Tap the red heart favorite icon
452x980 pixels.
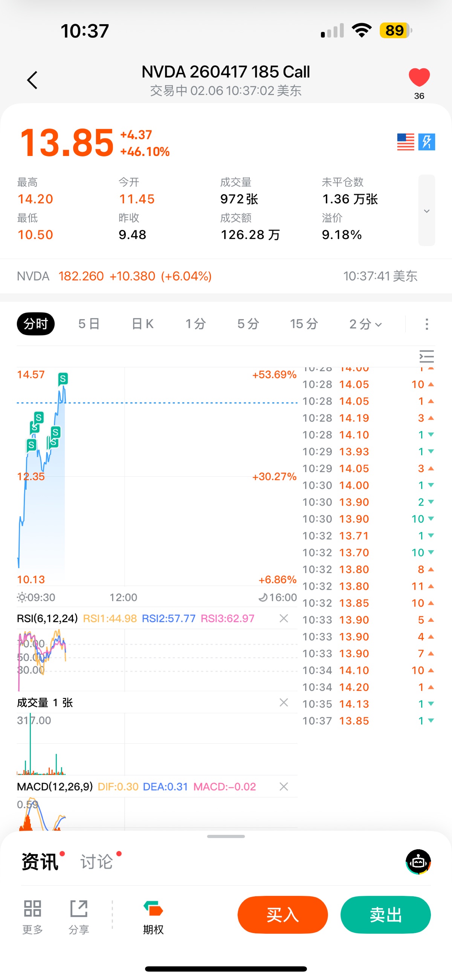pyautogui.click(x=419, y=77)
